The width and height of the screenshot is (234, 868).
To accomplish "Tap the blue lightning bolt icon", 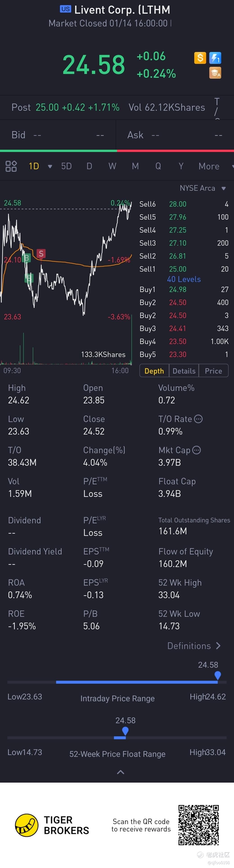I will click(215, 58).
